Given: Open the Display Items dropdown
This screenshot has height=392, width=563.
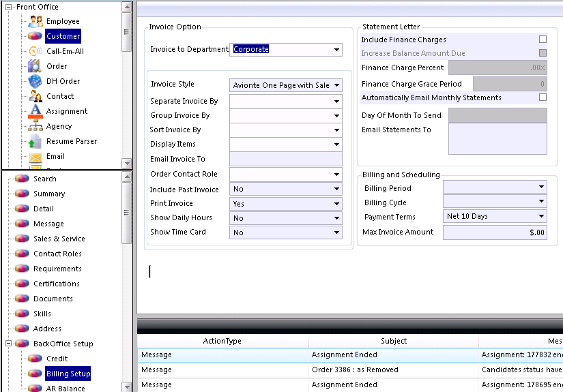Looking at the screenshot, I should (336, 145).
